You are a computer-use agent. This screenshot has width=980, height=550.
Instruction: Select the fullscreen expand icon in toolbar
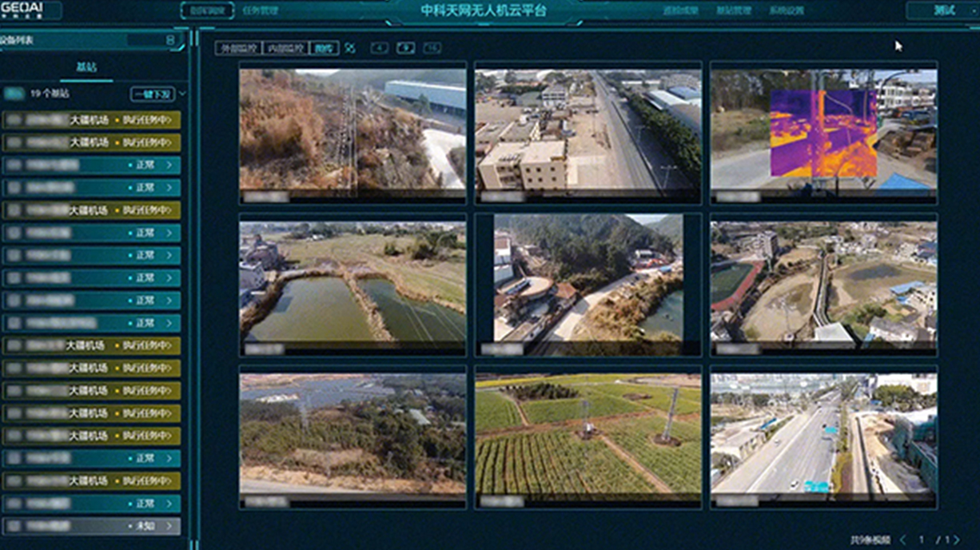(349, 48)
